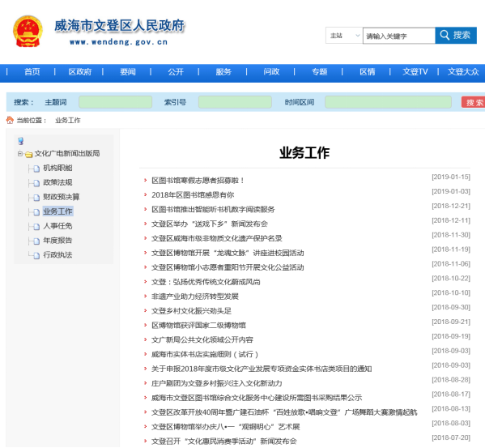Open 威海市实体书店实施细则(试行) link
Viewport: 485px width, 448px height.
(x=205, y=354)
